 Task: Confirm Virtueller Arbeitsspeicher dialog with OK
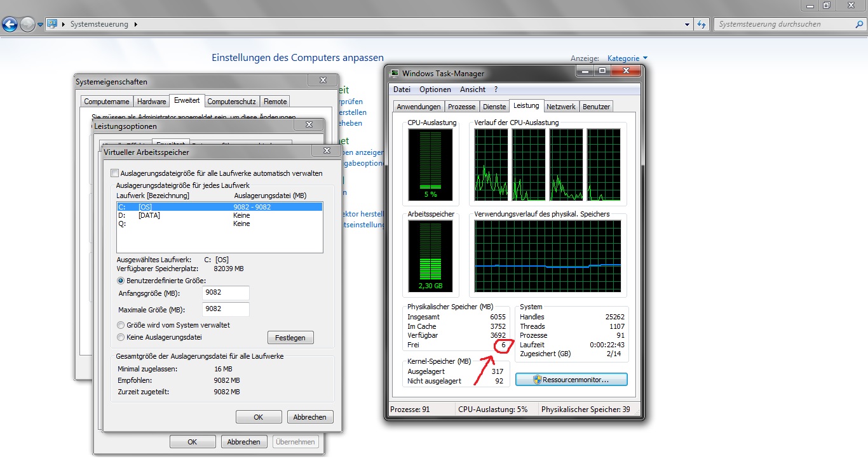pos(259,417)
